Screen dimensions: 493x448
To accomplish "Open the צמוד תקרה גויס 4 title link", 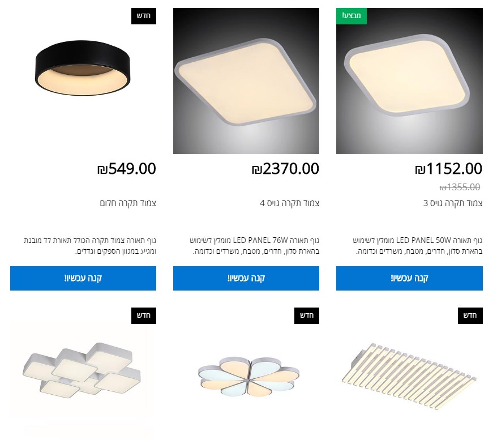I will pyautogui.click(x=290, y=203).
